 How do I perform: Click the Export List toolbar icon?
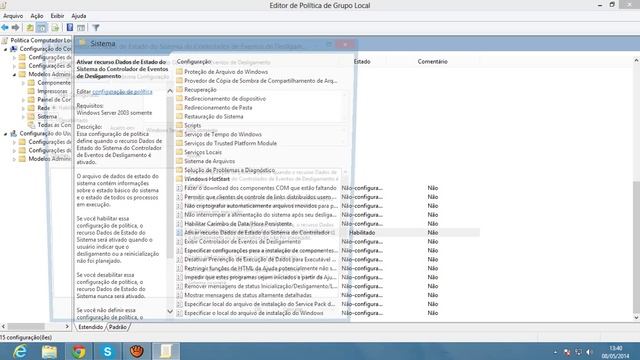tap(55, 28)
